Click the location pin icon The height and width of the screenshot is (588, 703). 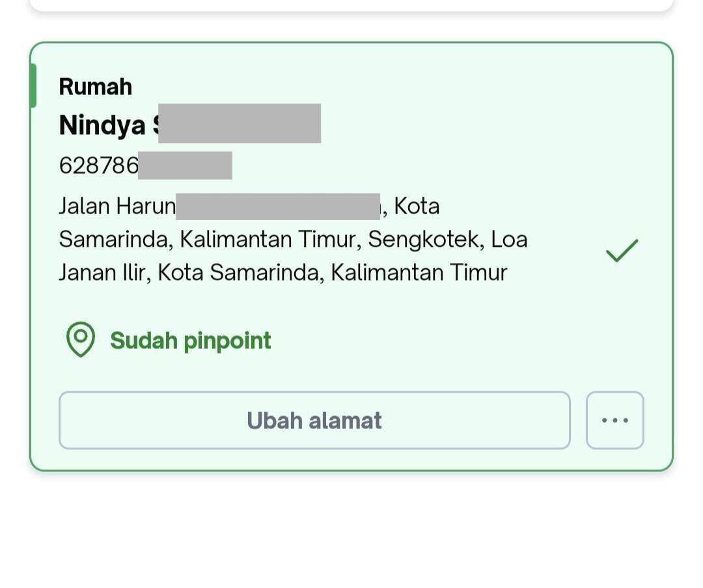pos(81,339)
